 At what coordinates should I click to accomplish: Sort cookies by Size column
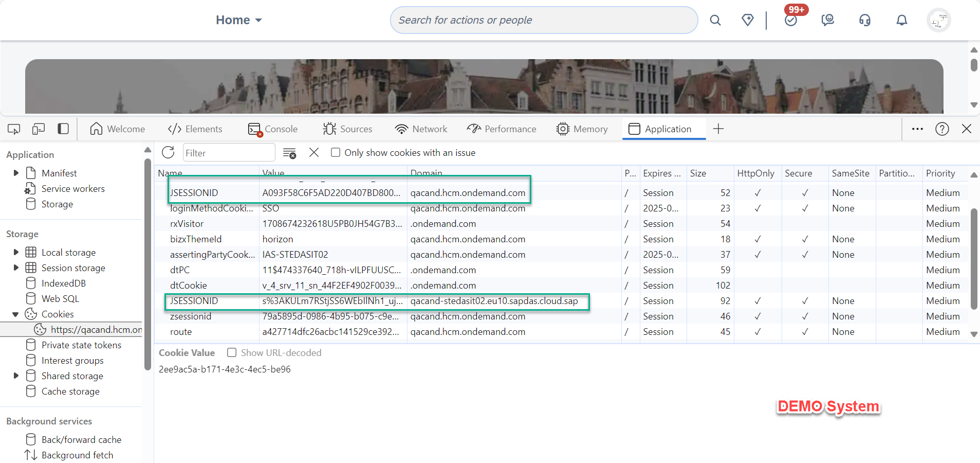(x=710, y=173)
